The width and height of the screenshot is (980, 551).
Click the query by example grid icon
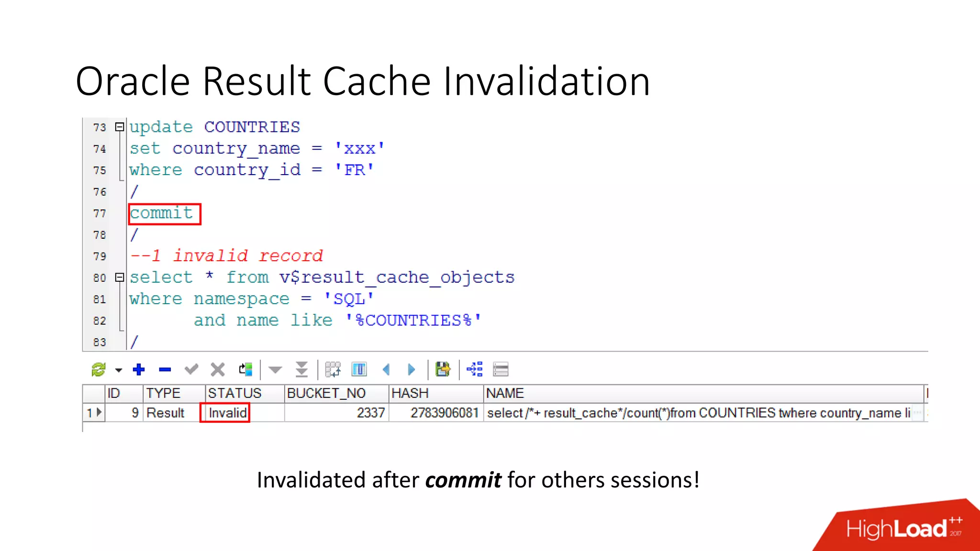point(333,369)
